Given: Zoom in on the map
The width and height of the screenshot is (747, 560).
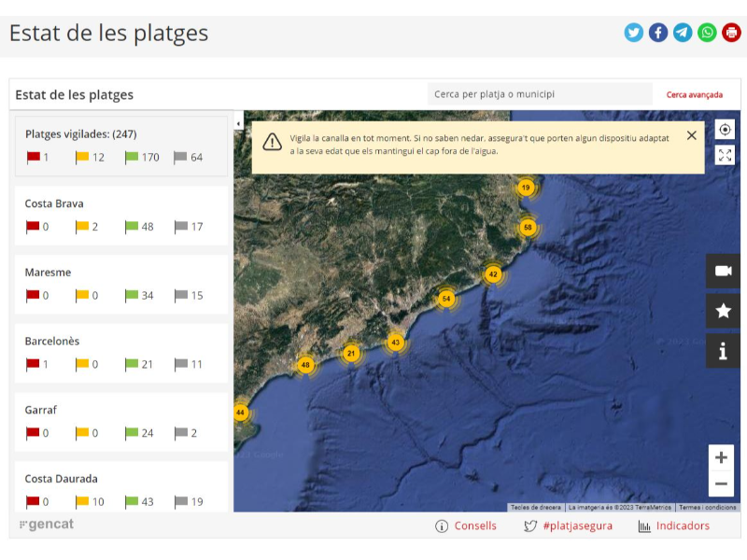Looking at the screenshot, I should pos(721,457).
